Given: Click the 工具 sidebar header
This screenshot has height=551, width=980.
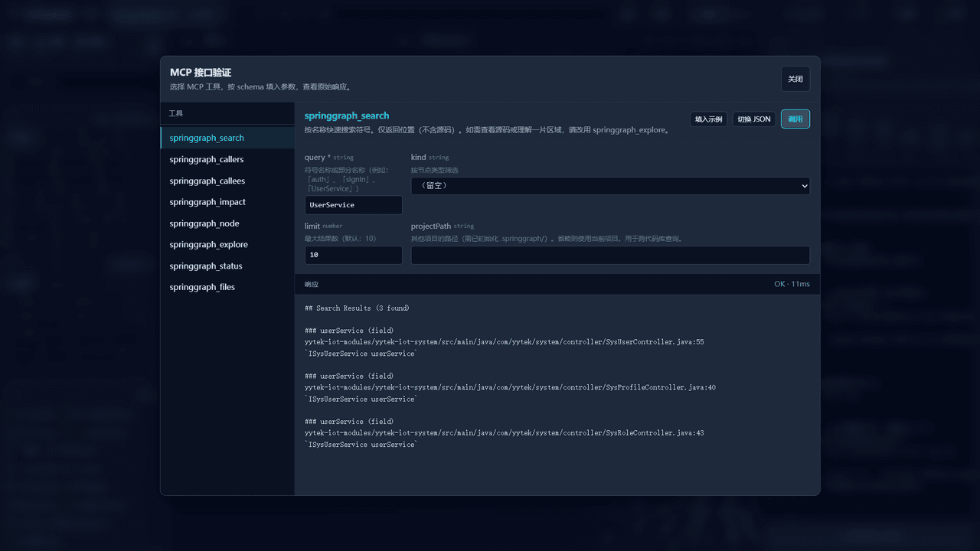Looking at the screenshot, I should point(176,113).
